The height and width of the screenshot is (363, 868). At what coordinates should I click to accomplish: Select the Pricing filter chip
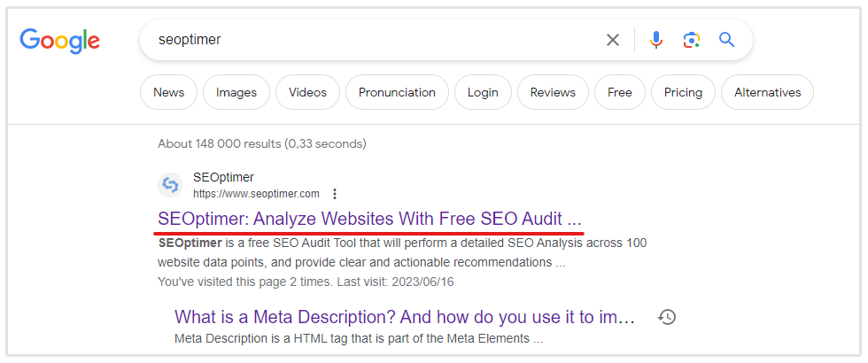683,92
